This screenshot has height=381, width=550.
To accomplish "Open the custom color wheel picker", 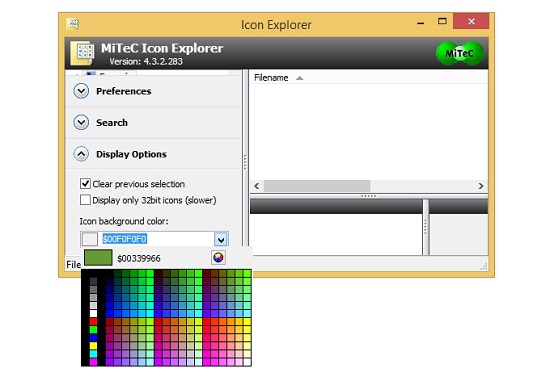I will pos(218,258).
